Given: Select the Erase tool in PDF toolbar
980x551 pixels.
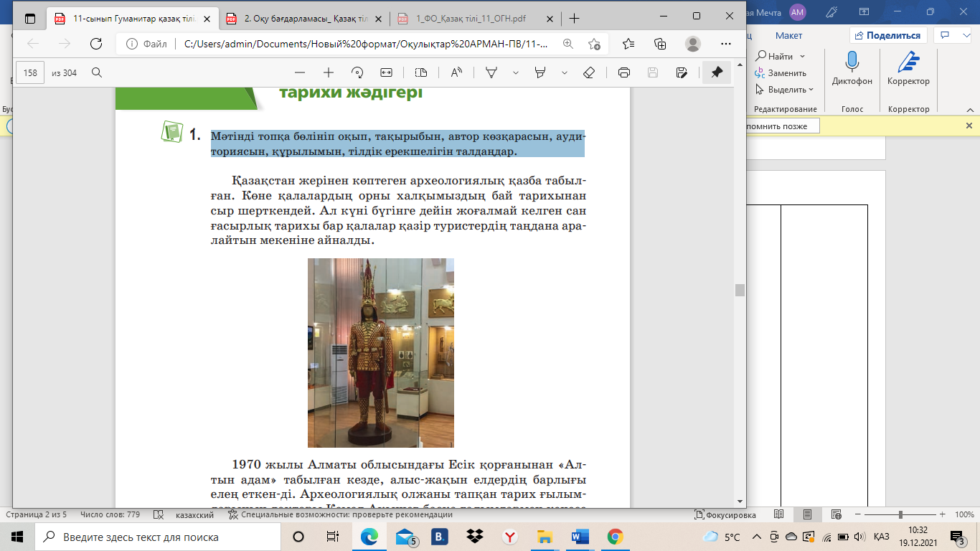Looking at the screenshot, I should (x=589, y=72).
